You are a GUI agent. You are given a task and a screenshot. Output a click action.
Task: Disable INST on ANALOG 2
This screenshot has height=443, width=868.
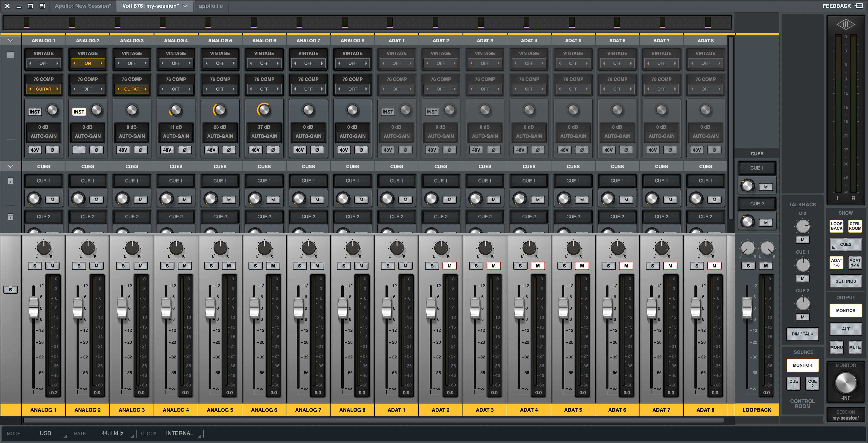coord(79,112)
